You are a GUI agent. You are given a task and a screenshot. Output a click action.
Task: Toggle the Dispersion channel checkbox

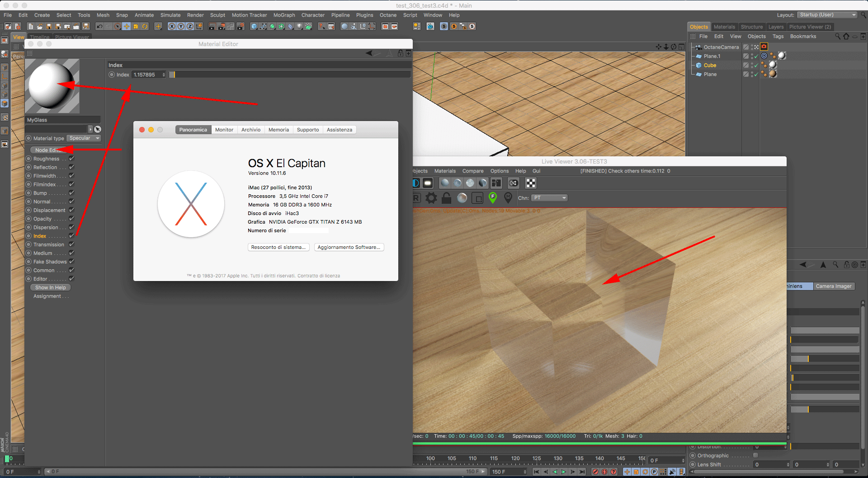click(x=71, y=227)
